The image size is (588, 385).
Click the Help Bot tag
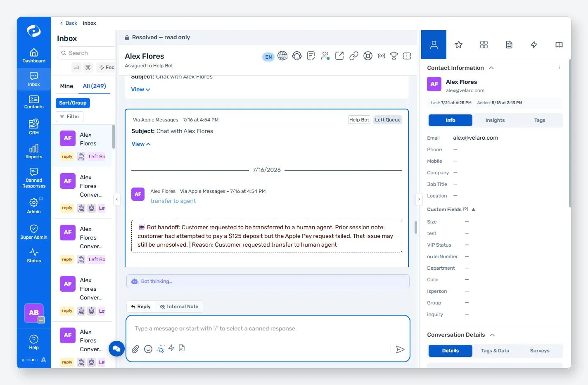point(359,120)
